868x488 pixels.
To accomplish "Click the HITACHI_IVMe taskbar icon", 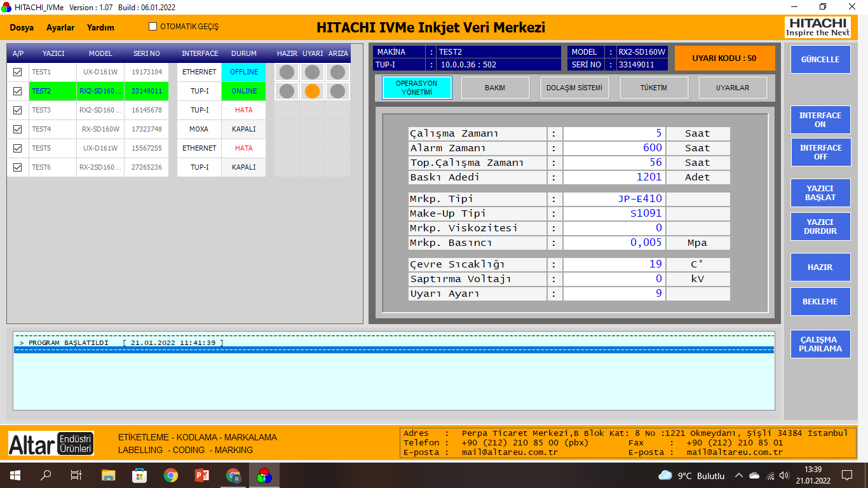I will (264, 475).
